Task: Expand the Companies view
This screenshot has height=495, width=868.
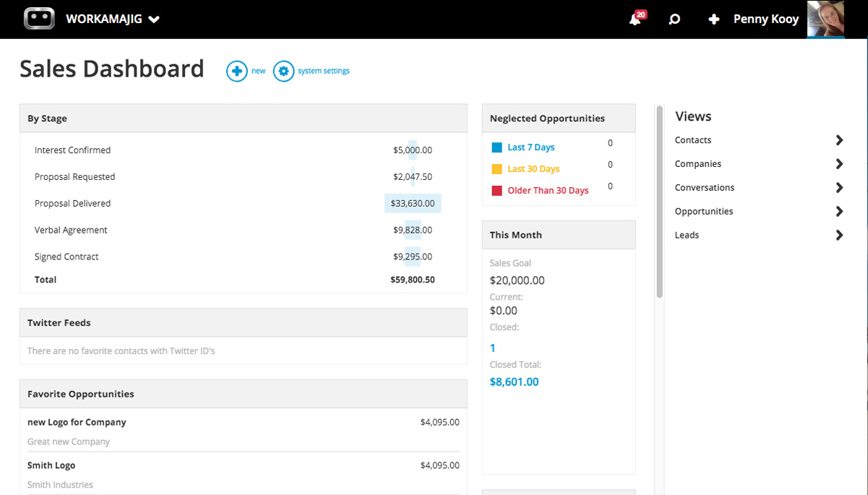Action: (x=839, y=163)
